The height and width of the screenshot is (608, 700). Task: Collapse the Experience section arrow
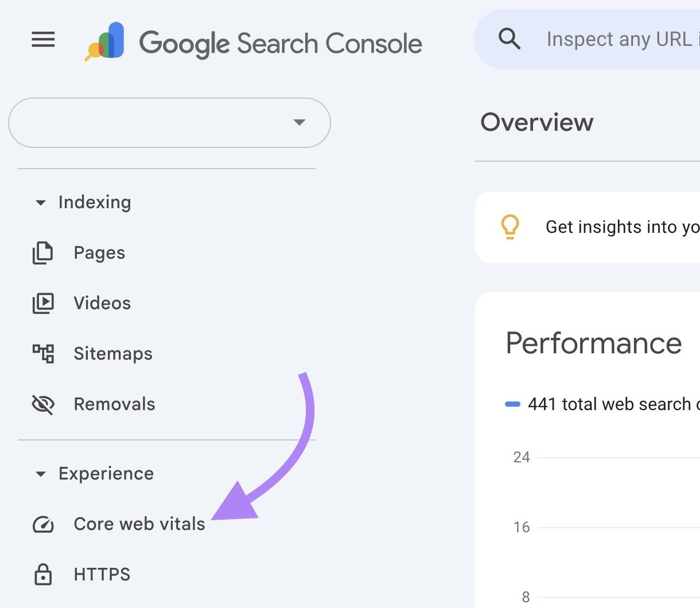(40, 474)
